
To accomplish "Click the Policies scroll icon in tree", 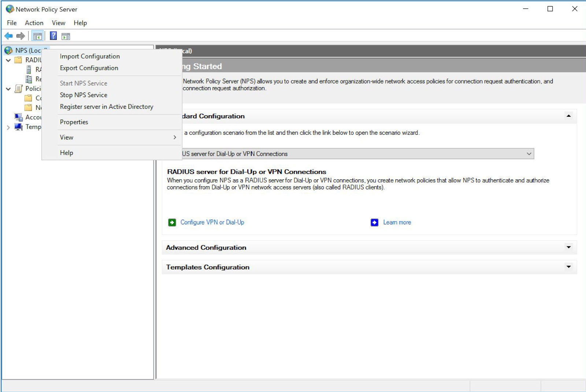I will pyautogui.click(x=18, y=89).
